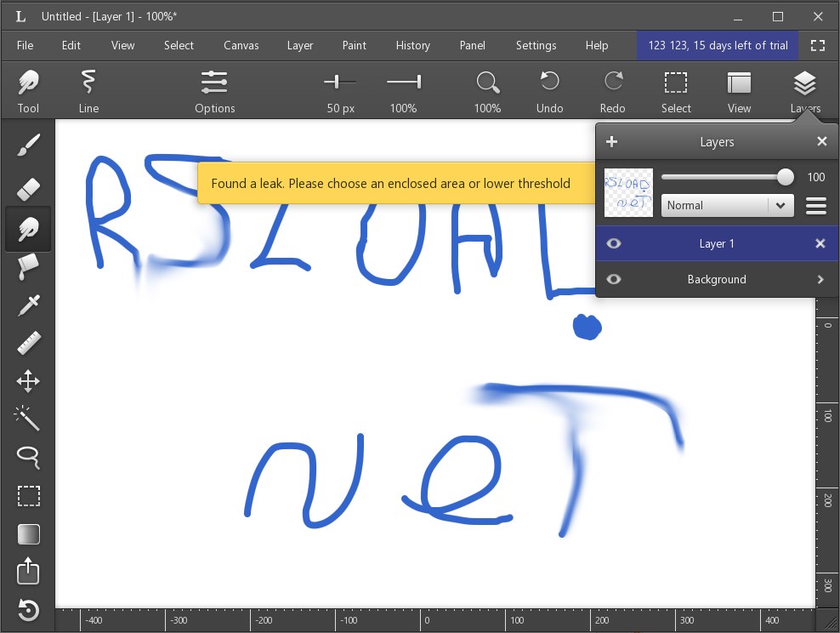The width and height of the screenshot is (840, 633).
Task: Hide the Background layer with eye icon
Action: click(613, 279)
